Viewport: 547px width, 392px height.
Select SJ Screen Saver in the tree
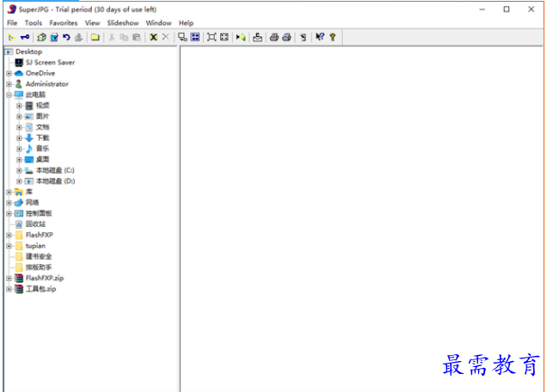(50, 63)
